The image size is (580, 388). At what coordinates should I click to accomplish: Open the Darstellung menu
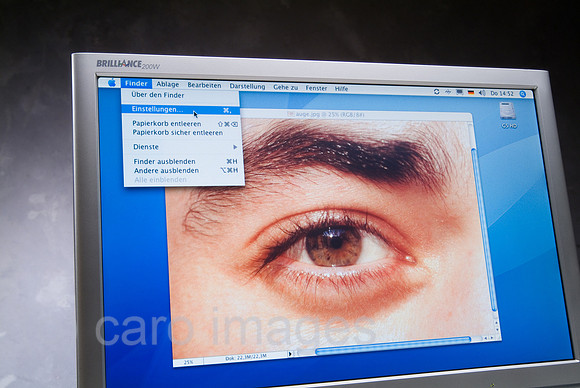coord(247,86)
